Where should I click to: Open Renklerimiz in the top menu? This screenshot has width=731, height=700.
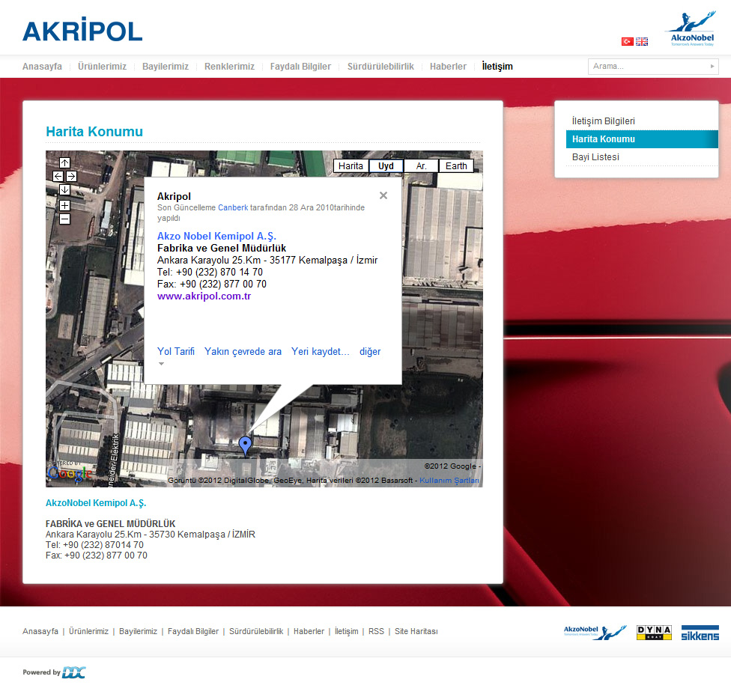[x=229, y=66]
